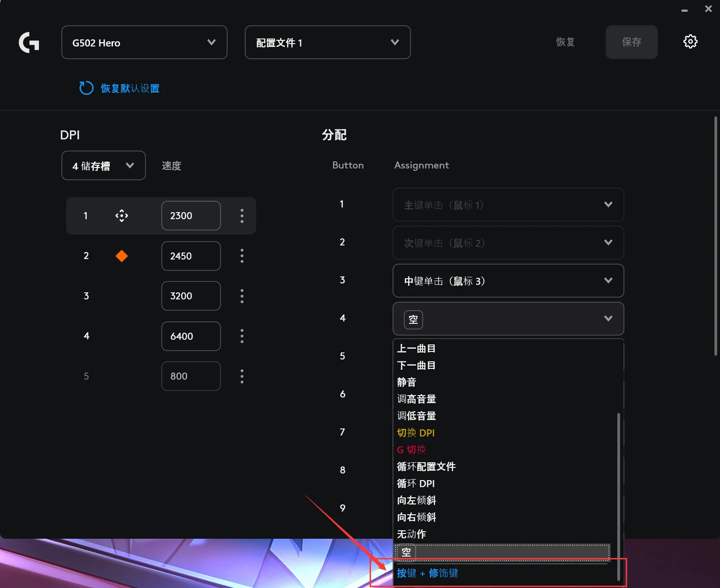Click the disabled DPI field showing 800
Screen dimensions: 720x588
click(x=191, y=376)
